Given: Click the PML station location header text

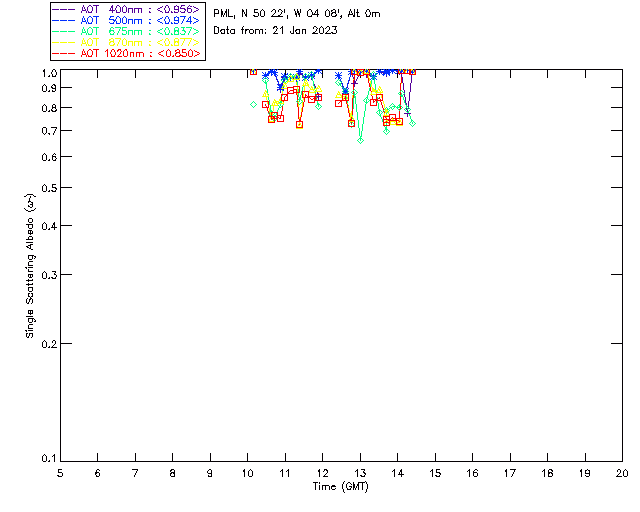Looking at the screenshot, I should pos(297,14).
